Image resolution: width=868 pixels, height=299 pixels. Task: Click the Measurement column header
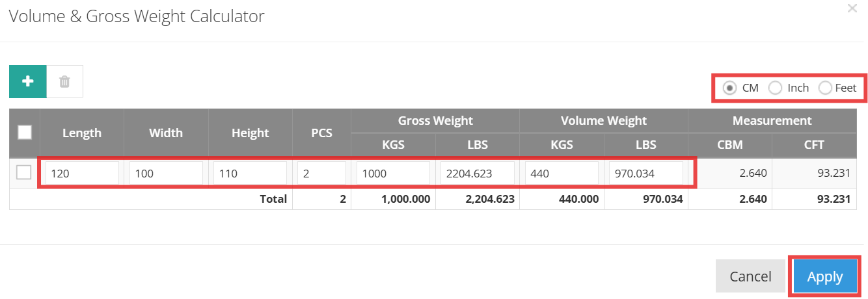[772, 120]
